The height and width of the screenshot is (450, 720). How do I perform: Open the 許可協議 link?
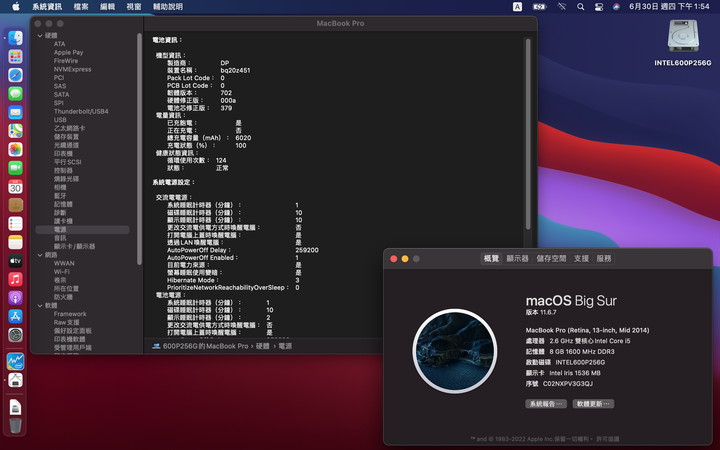(x=608, y=439)
